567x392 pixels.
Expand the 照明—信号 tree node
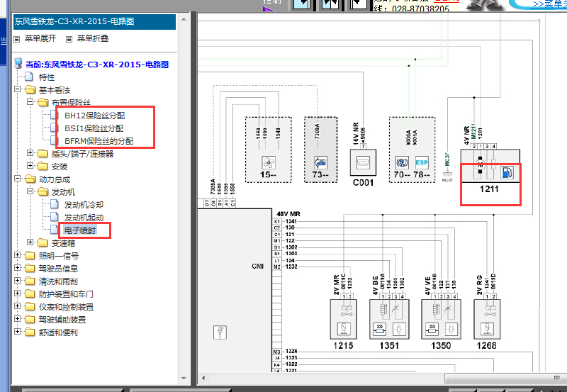[17, 255]
